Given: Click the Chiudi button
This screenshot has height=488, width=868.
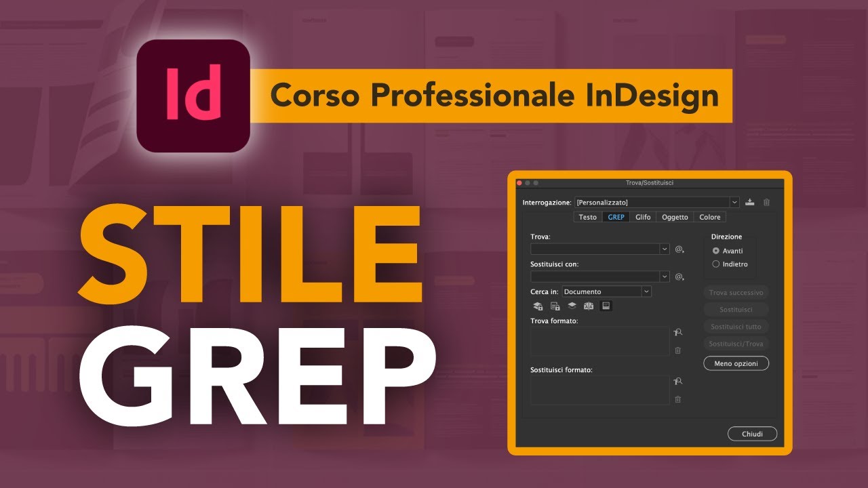Looking at the screenshot, I should tap(752, 434).
